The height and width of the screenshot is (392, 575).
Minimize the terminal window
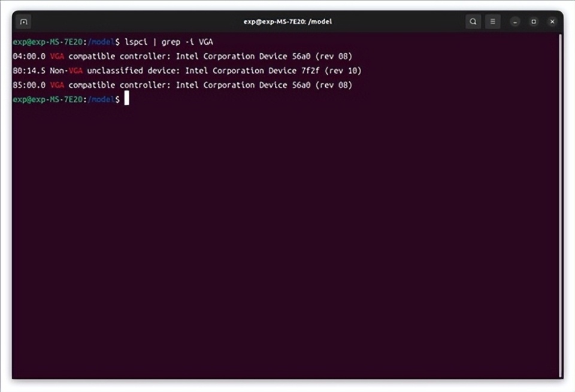coord(515,22)
